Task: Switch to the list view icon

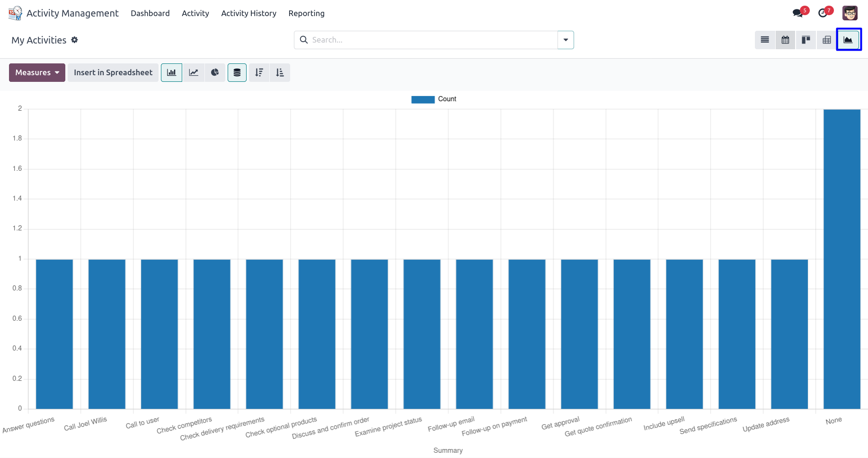Action: point(765,40)
